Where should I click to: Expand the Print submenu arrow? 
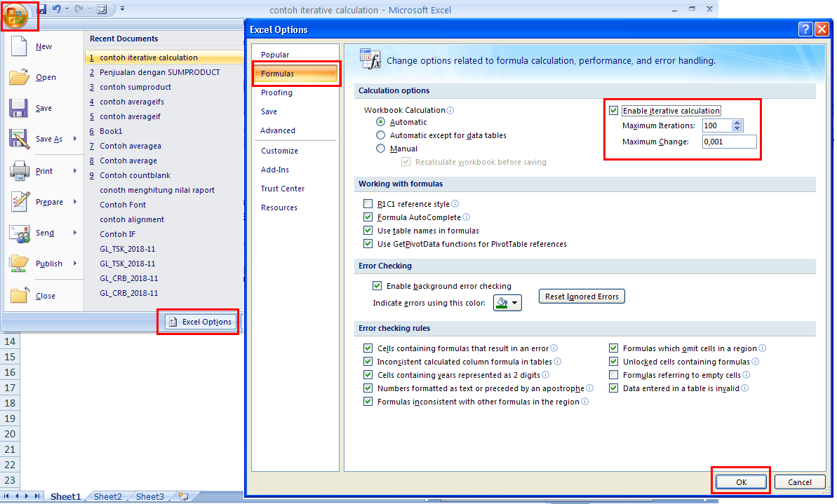75,170
